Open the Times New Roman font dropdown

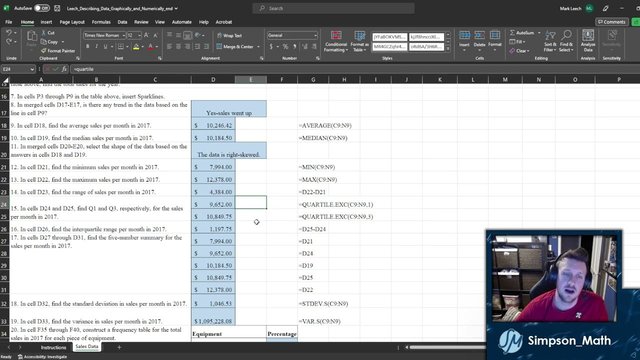click(x=123, y=36)
